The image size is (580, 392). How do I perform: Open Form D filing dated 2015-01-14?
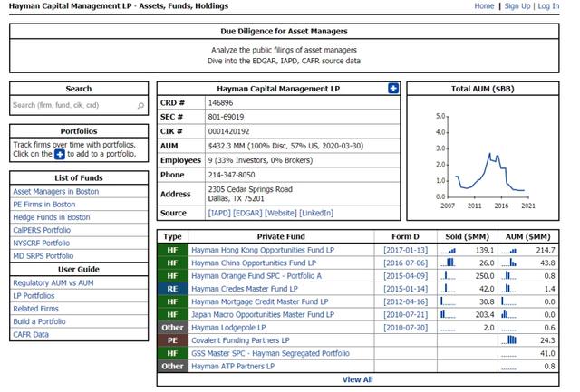click(405, 289)
